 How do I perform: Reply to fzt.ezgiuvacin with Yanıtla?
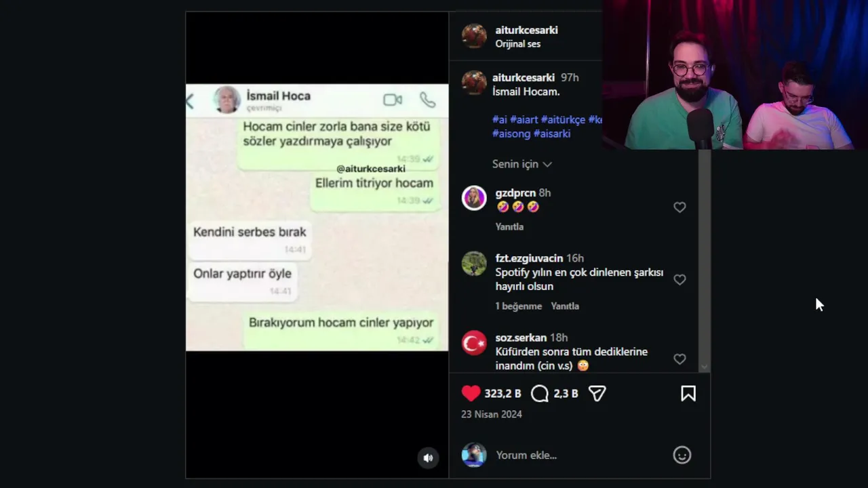565,306
